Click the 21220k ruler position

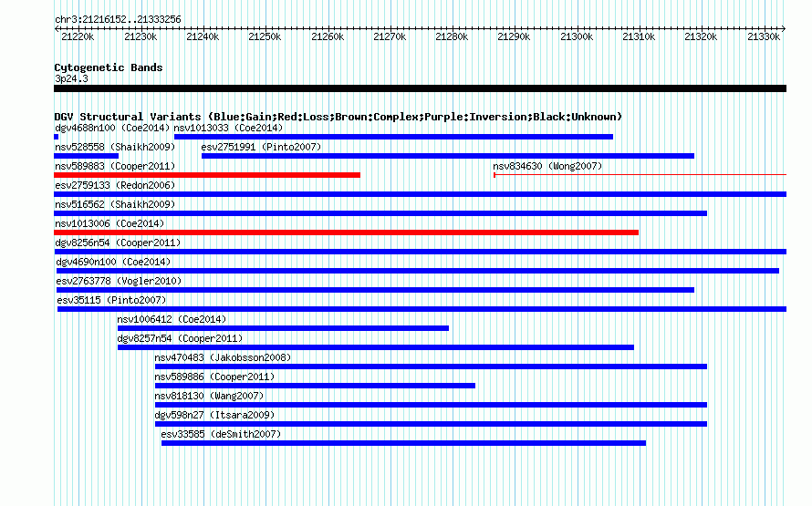pos(78,36)
